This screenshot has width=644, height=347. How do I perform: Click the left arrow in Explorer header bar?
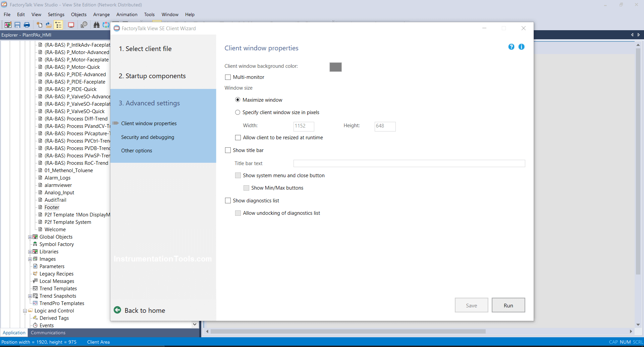tap(632, 35)
